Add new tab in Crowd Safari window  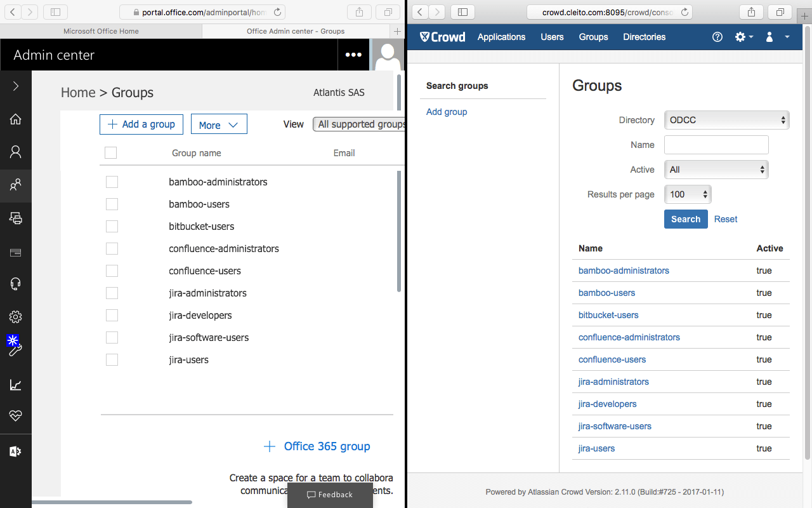click(805, 16)
